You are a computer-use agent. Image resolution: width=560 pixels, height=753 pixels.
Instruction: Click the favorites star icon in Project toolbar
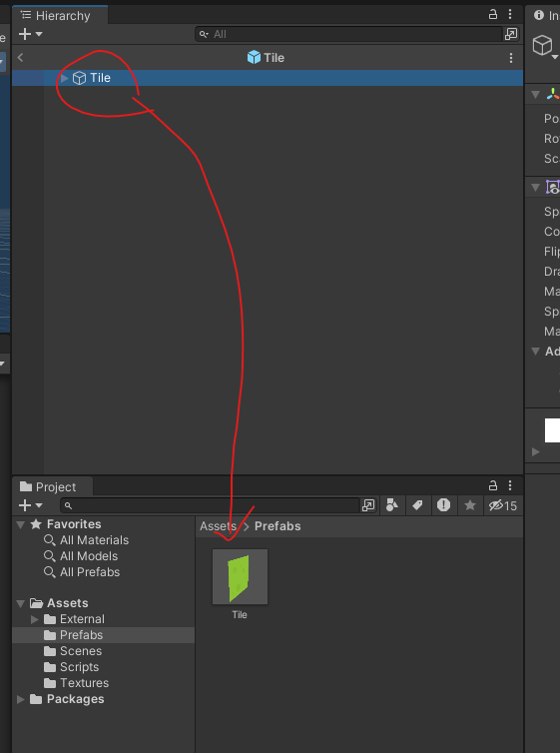[470, 505]
